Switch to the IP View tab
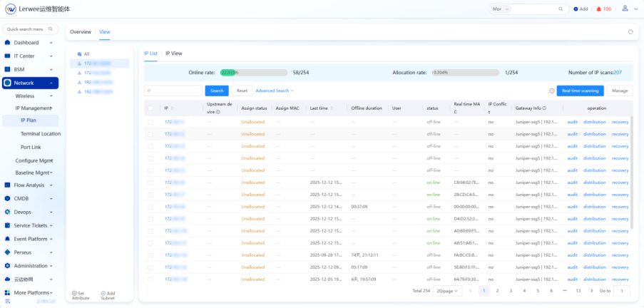 click(173, 53)
